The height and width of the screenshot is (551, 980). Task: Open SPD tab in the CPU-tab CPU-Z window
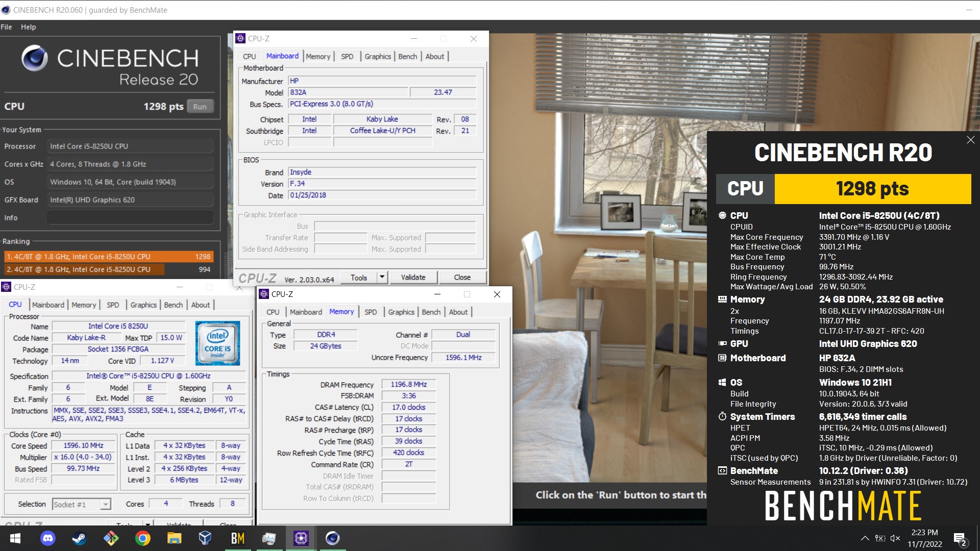click(x=113, y=305)
